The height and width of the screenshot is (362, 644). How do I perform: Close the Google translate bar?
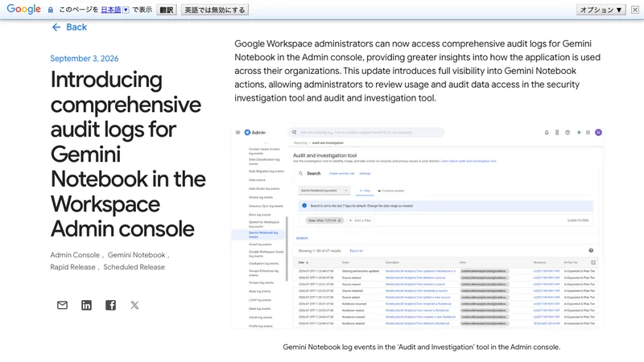coord(635,10)
